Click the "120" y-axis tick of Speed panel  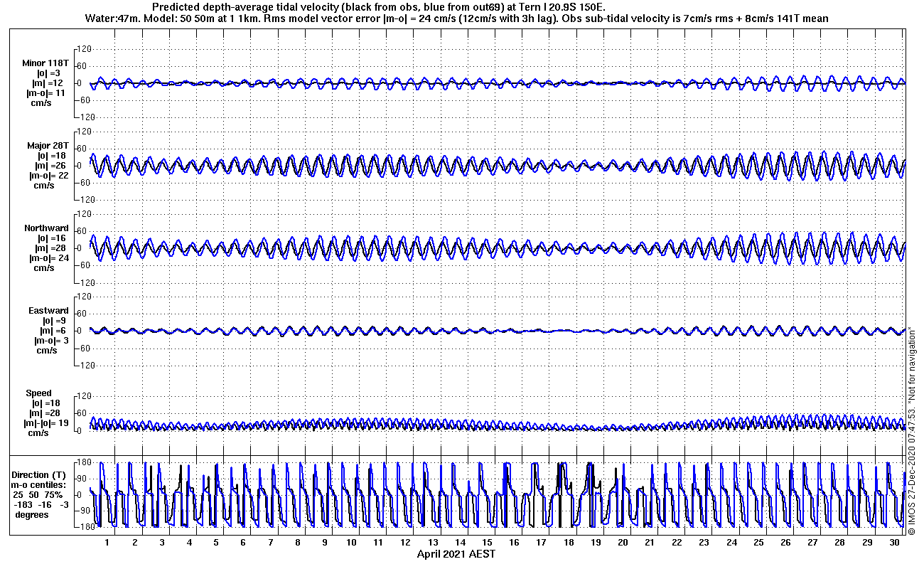click(x=85, y=396)
